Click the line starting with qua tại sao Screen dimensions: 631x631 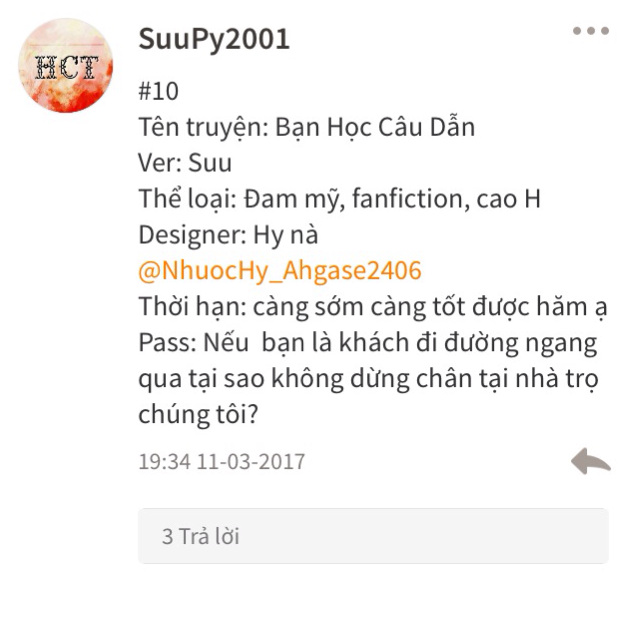369,379
